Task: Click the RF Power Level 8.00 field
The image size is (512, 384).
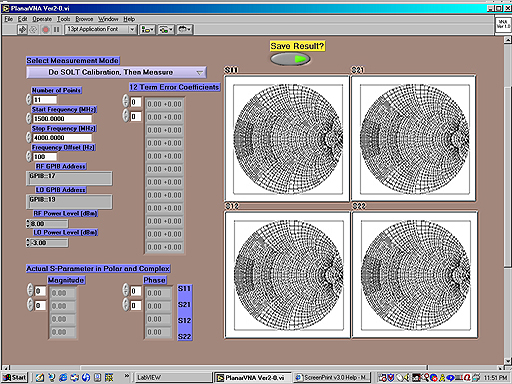Action: (49, 224)
